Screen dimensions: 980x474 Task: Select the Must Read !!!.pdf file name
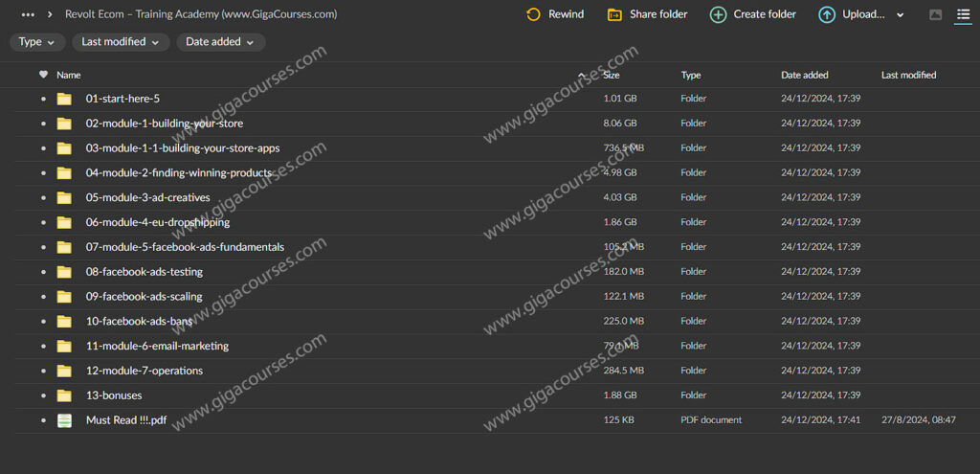pos(126,420)
